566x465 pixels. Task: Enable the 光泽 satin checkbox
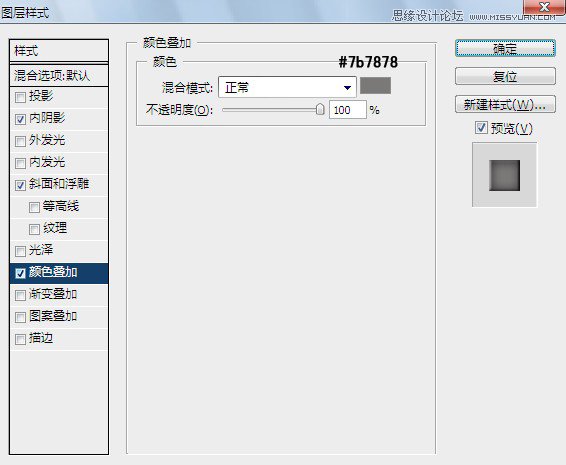click(20, 251)
